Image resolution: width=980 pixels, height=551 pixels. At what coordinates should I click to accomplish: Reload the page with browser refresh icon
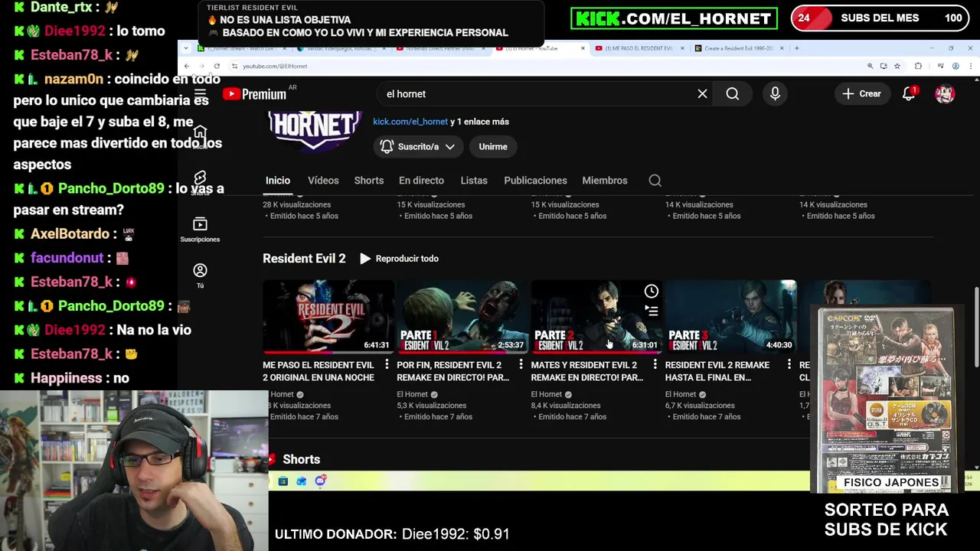[217, 67]
